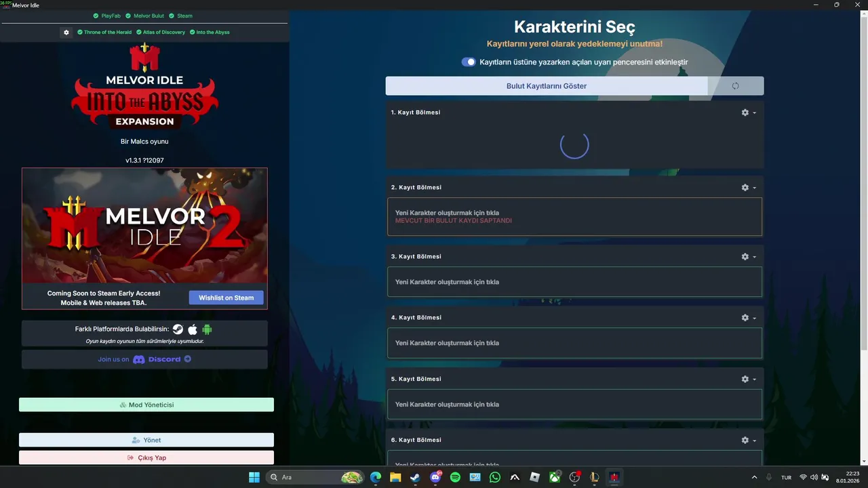Click the microphone tray icon
This screenshot has height=488, width=868.
pyautogui.click(x=769, y=477)
